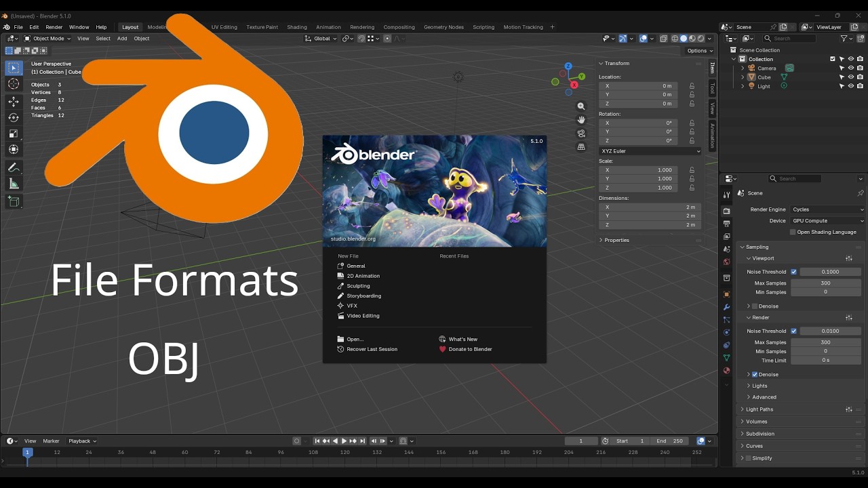Disable Light object in renders
This screenshot has width=868, height=488.
tap(860, 86)
